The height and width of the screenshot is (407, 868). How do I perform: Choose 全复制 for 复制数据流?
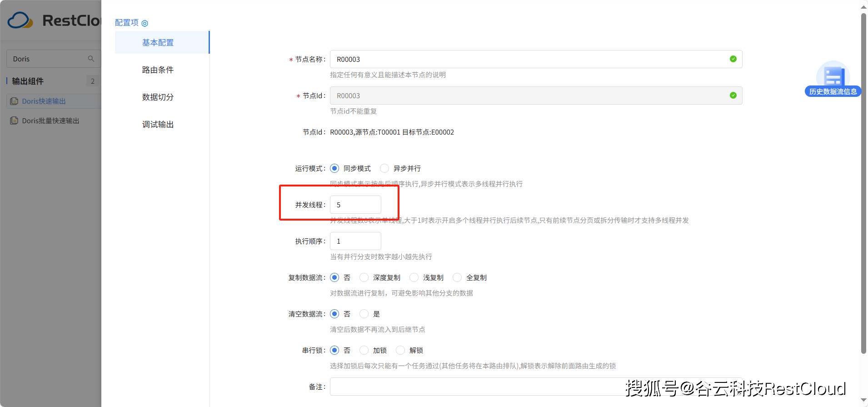point(457,277)
